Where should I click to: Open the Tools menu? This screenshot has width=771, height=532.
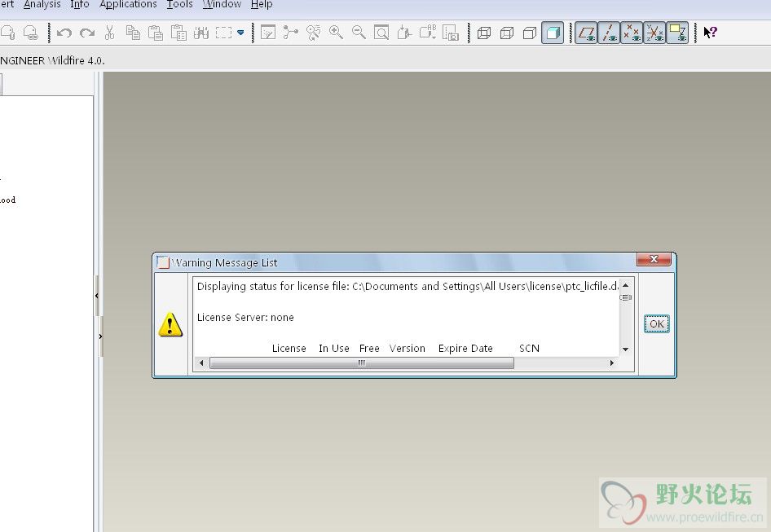[179, 4]
